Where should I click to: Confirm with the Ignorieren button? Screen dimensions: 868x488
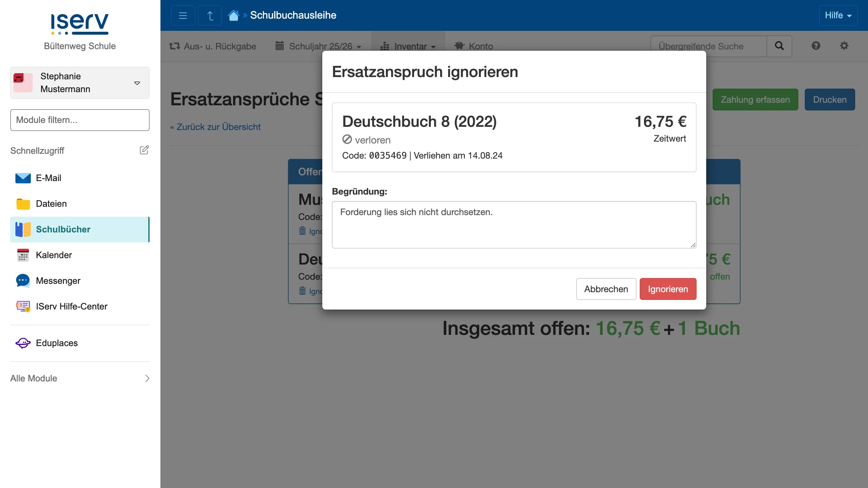point(667,289)
